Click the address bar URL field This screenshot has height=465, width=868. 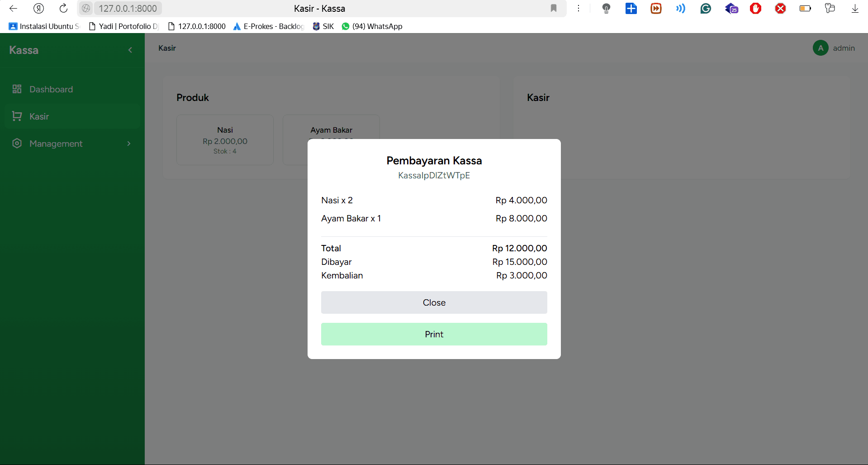[128, 8]
